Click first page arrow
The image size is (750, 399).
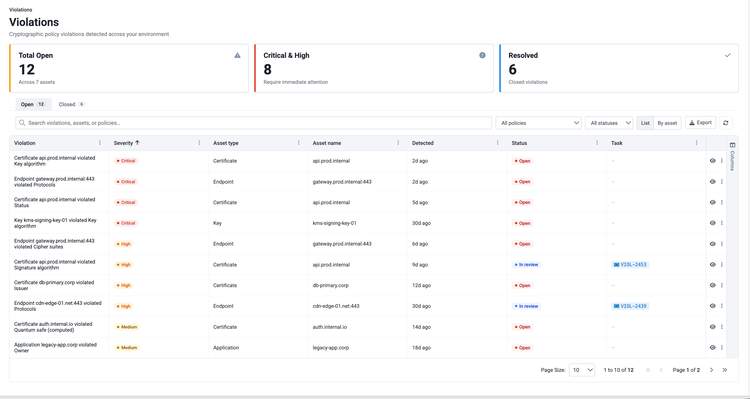click(648, 370)
